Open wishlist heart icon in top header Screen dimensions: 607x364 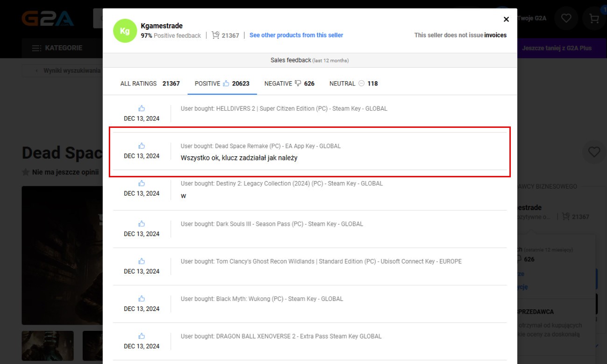tap(566, 18)
